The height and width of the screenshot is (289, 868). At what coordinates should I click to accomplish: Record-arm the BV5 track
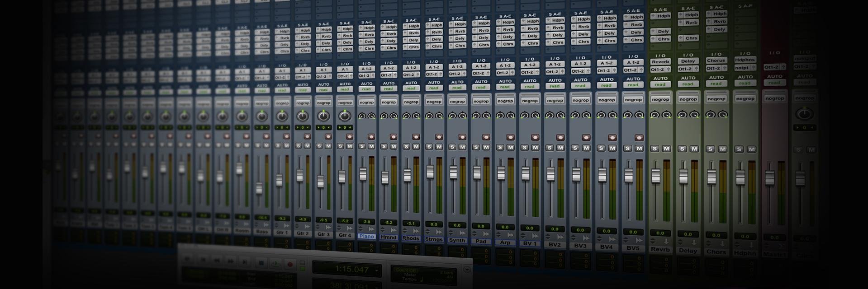coord(639,138)
